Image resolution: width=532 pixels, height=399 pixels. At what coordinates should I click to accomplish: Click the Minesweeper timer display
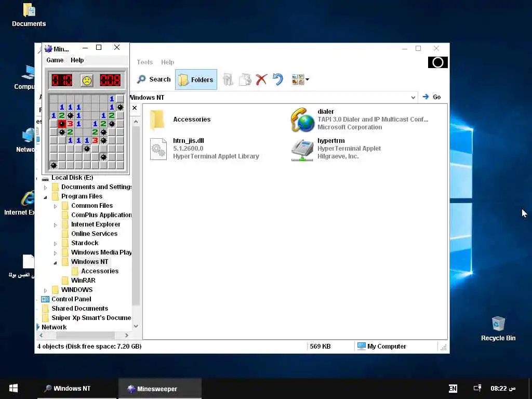click(x=110, y=81)
